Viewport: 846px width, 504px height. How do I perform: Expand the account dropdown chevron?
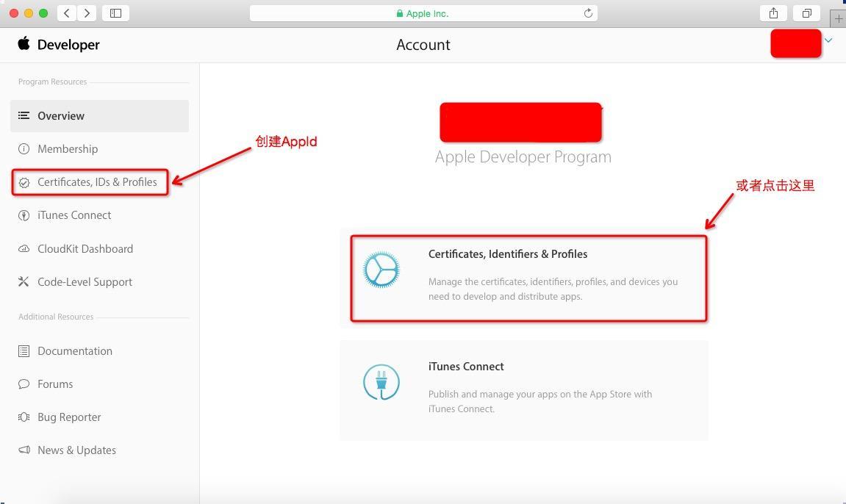(829, 40)
